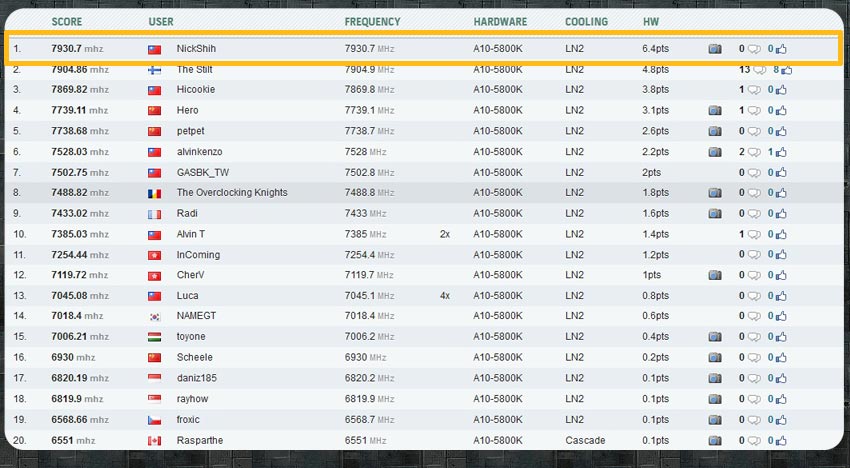Image resolution: width=850 pixels, height=468 pixels.
Task: Open The Overclocking Knights user link
Action: [232, 193]
